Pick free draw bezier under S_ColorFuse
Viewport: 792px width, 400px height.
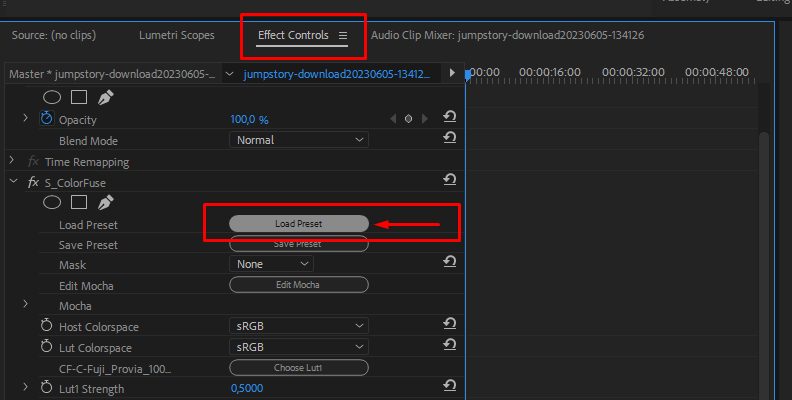[105, 203]
